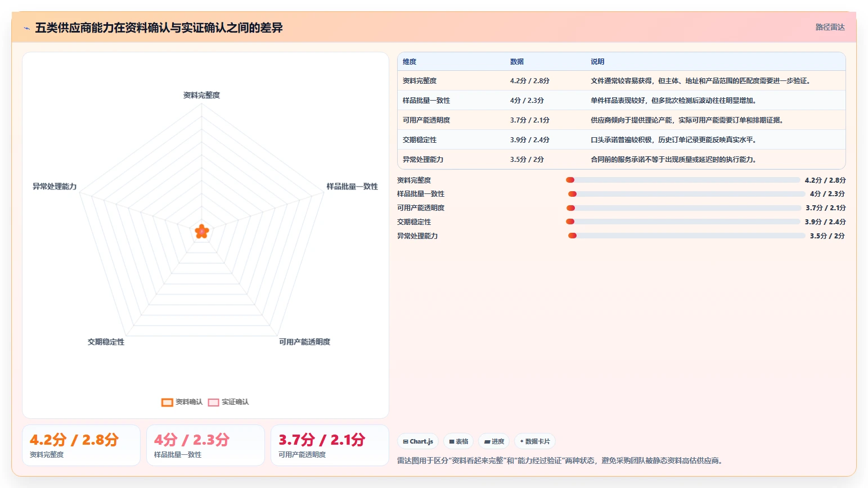Click the 数据 column header
868x488 pixels.
click(517, 62)
